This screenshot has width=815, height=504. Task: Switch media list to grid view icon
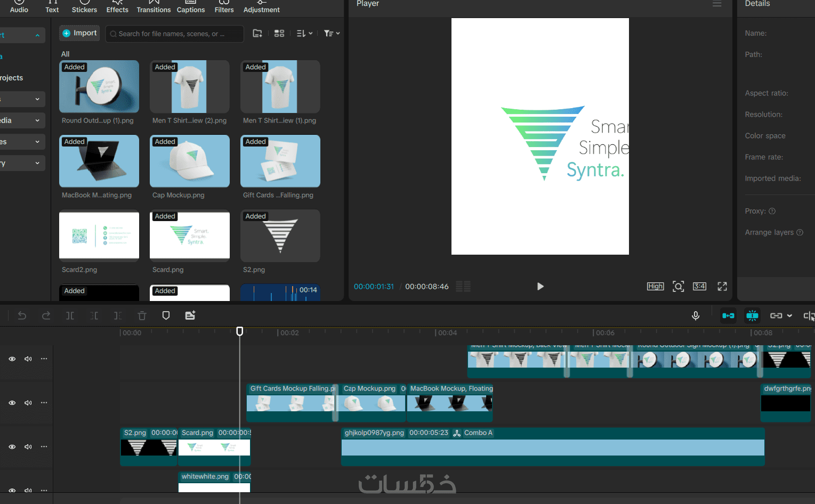pyautogui.click(x=279, y=34)
